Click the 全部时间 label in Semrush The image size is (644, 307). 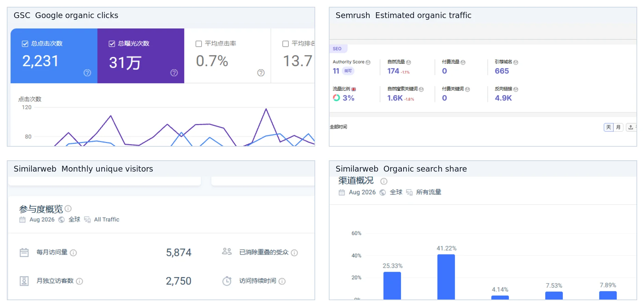[338, 127]
